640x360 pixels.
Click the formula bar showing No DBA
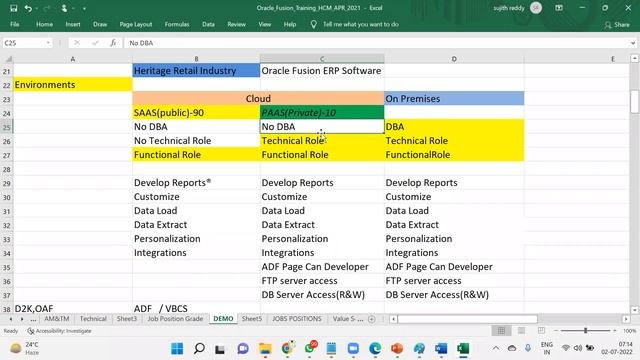[x=376, y=43]
